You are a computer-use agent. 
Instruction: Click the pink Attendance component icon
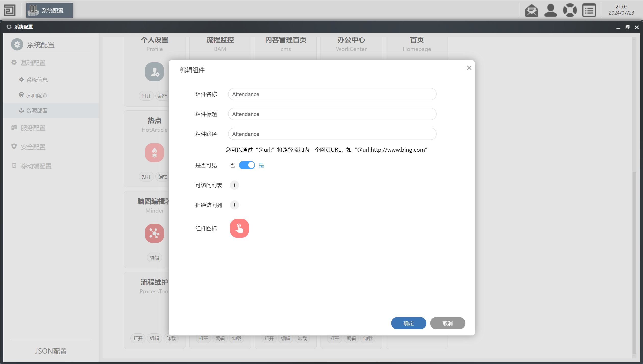pyautogui.click(x=239, y=228)
